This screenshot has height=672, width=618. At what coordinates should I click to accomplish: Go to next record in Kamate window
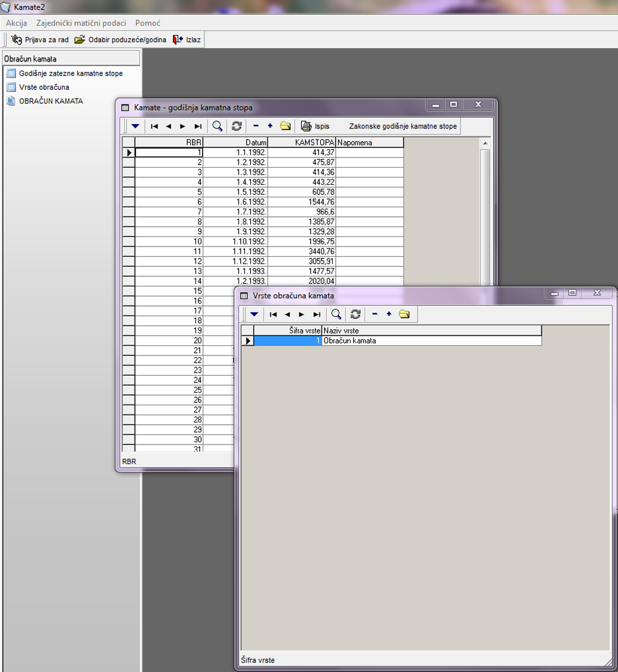[x=182, y=126]
